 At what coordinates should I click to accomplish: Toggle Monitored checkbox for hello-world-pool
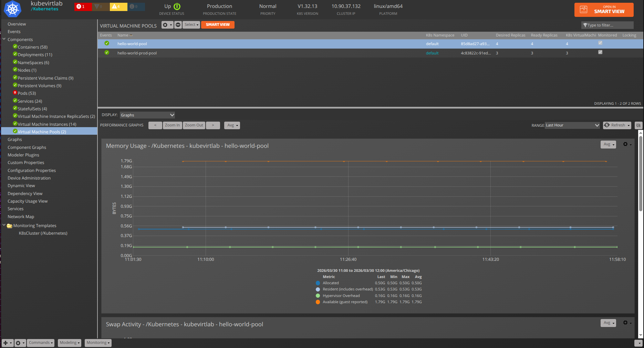(600, 43)
